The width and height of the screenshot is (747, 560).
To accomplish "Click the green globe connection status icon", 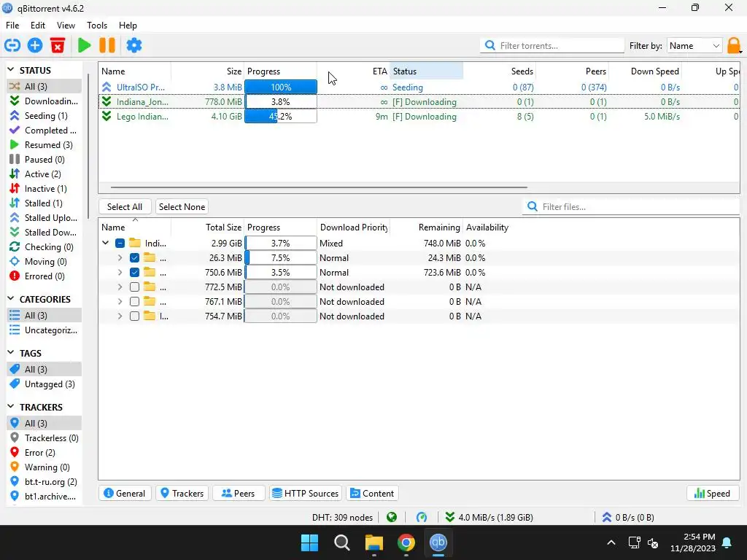I will [x=392, y=517].
